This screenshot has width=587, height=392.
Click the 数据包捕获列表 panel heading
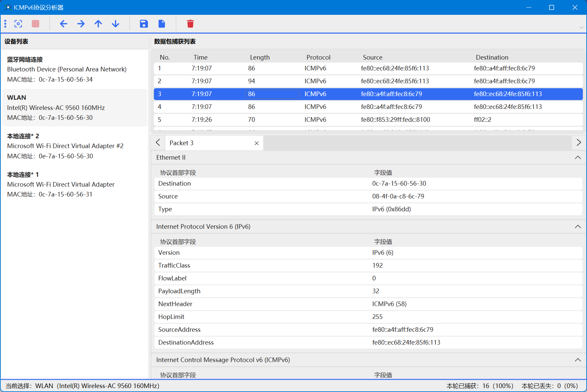tap(175, 41)
